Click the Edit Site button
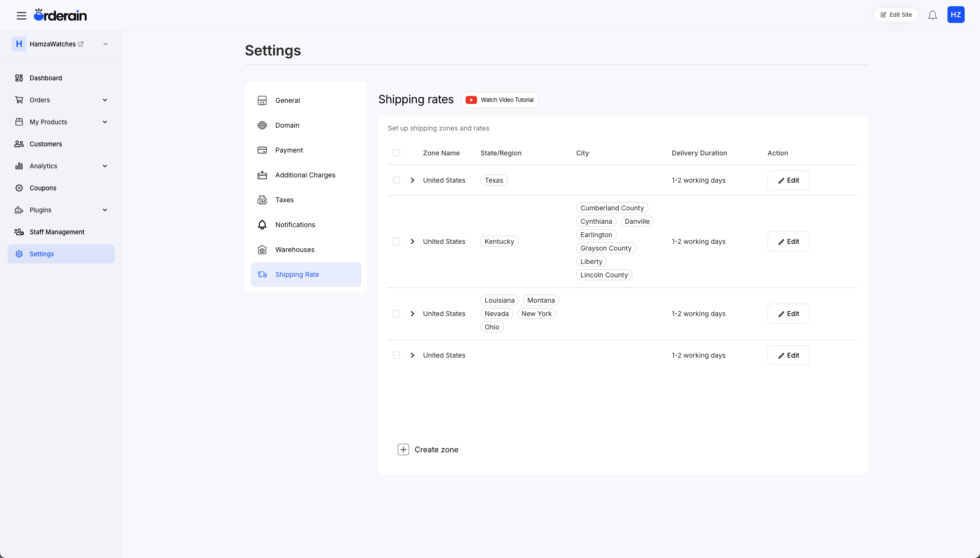 (x=896, y=15)
